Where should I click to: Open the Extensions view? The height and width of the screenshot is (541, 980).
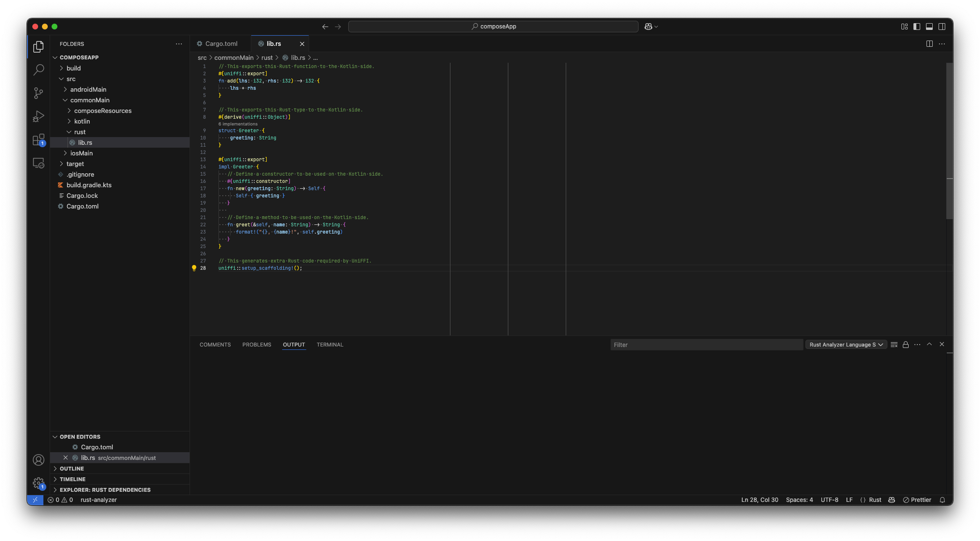tap(39, 140)
